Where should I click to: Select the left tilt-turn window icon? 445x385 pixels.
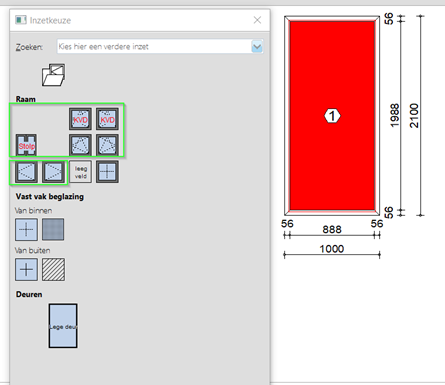80,145
